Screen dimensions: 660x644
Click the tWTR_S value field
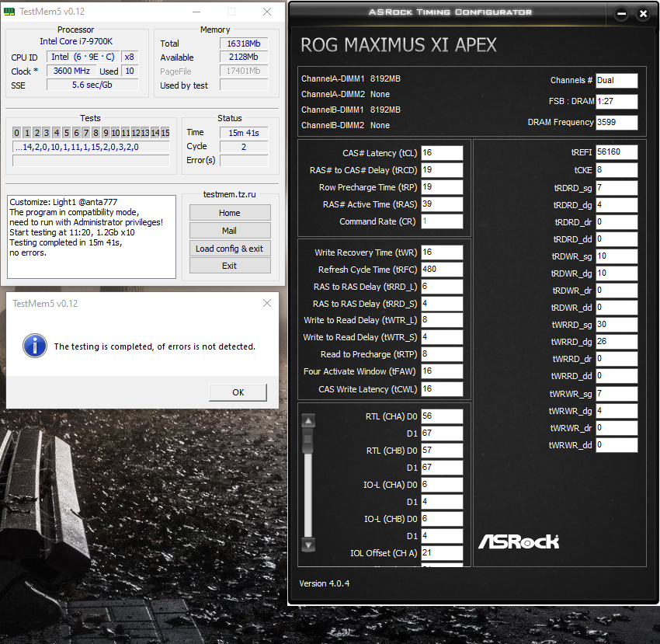tap(442, 337)
